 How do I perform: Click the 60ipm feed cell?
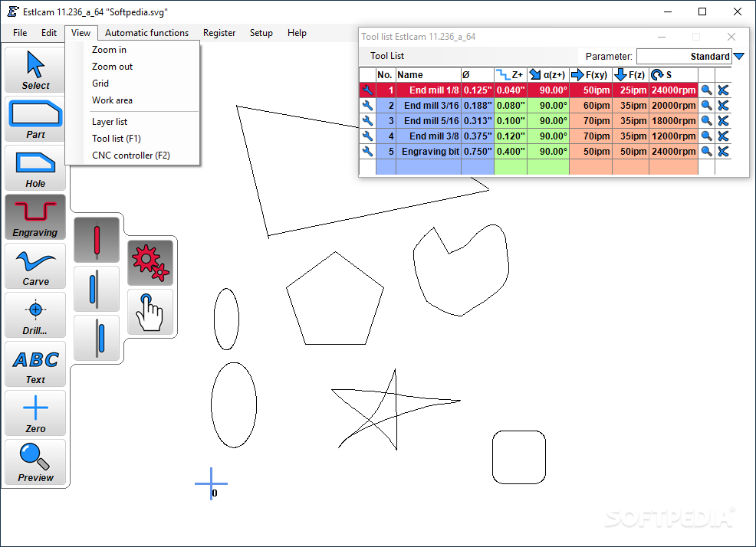(590, 106)
